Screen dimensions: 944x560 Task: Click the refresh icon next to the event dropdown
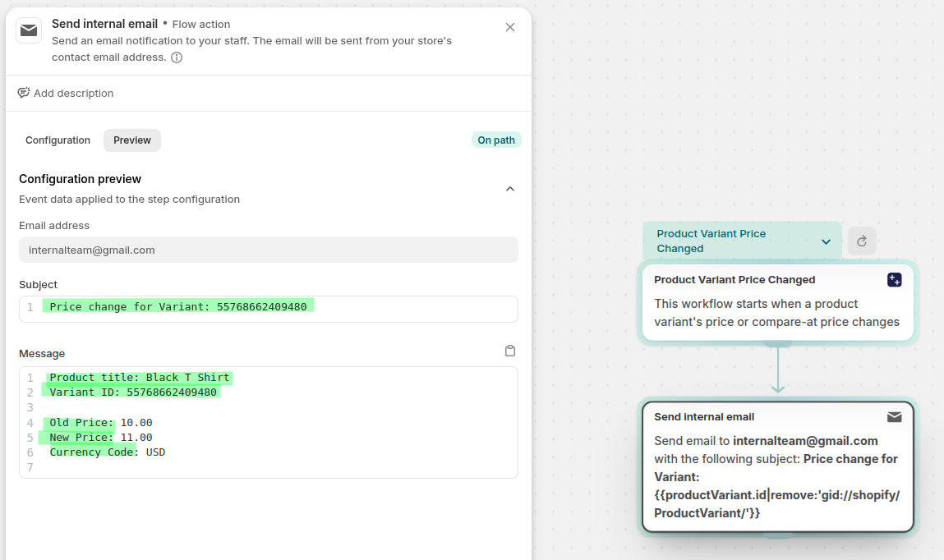coord(862,241)
